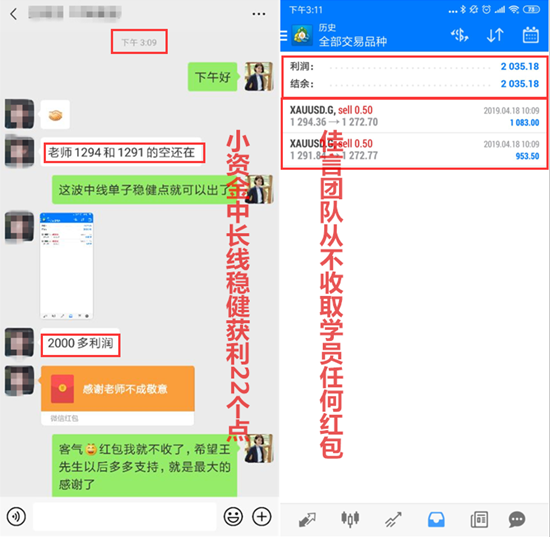
Task: Open the chat bubble messages tab
Action: pos(517,519)
